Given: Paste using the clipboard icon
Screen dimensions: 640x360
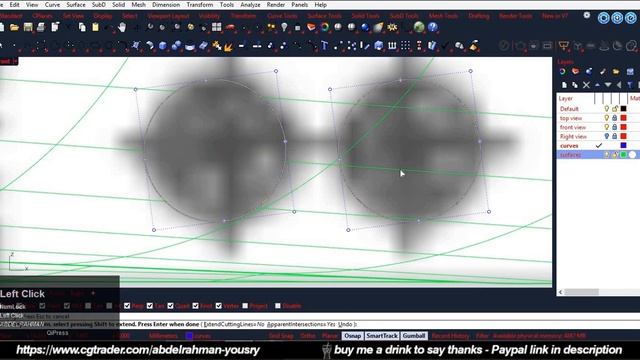Looking at the screenshot, I should point(95,27).
